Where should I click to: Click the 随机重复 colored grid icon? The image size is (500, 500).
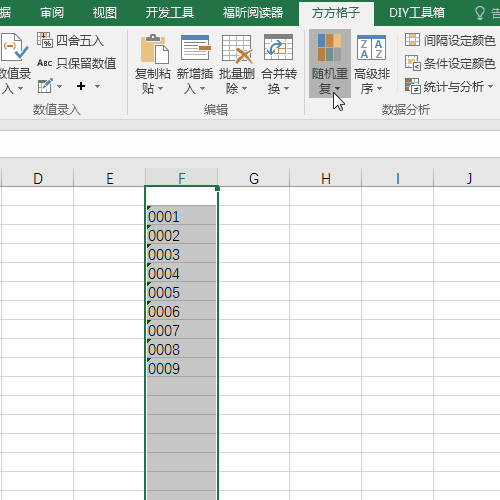329,47
